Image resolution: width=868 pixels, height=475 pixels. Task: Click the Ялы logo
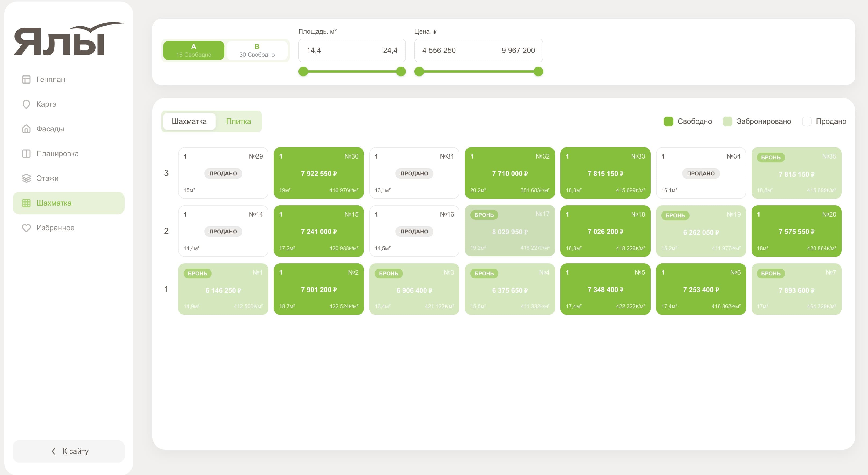pyautogui.click(x=69, y=39)
